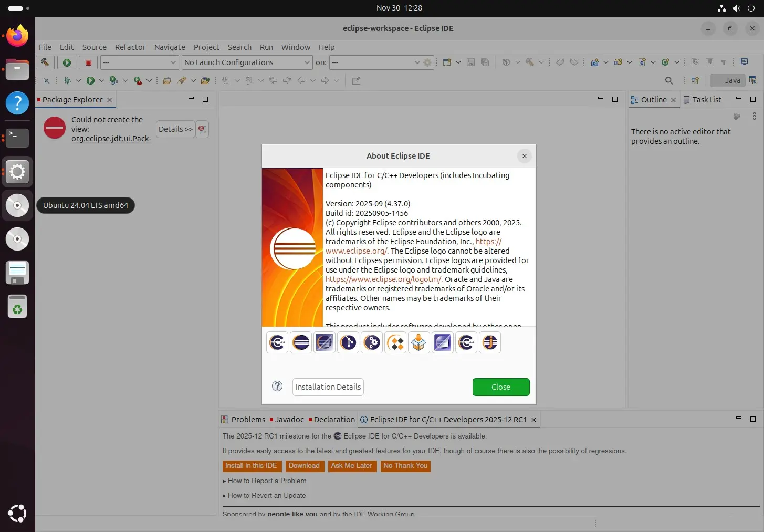Click the New C++ Class green icon
The width and height of the screenshot is (764, 532).
tap(665, 62)
